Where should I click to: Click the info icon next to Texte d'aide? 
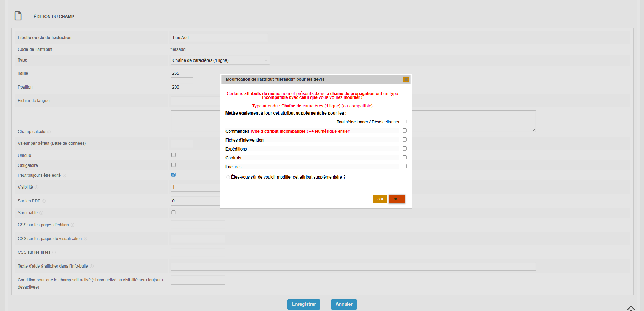92,266
